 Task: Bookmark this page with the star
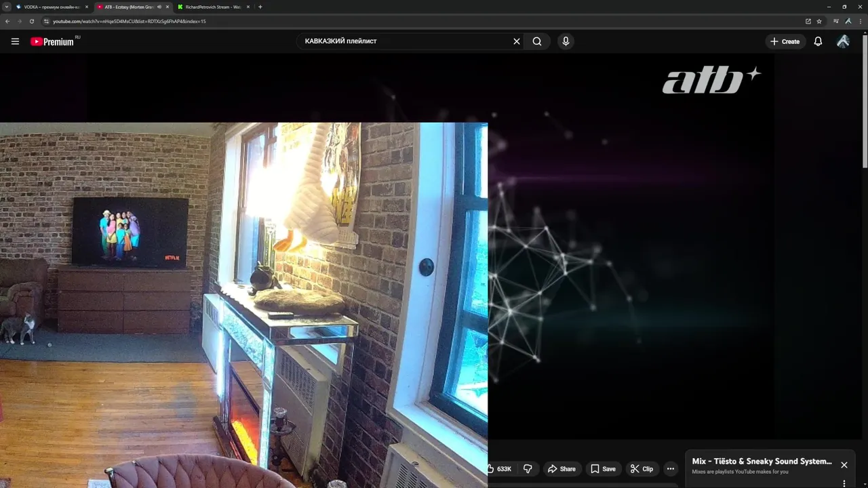[x=819, y=21]
